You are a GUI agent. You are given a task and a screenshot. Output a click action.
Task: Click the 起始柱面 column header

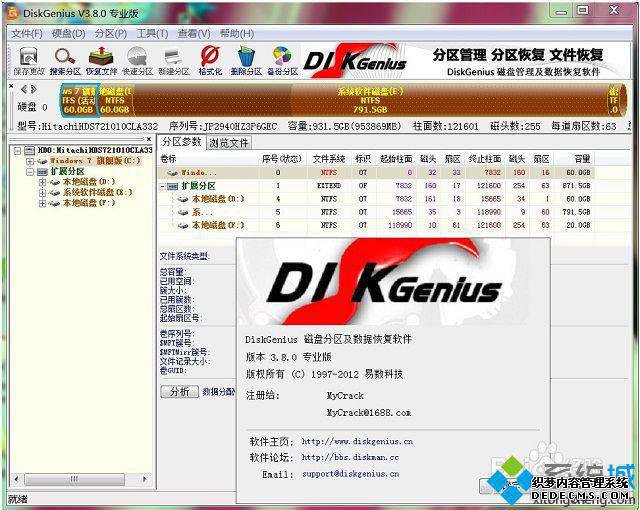click(x=396, y=159)
